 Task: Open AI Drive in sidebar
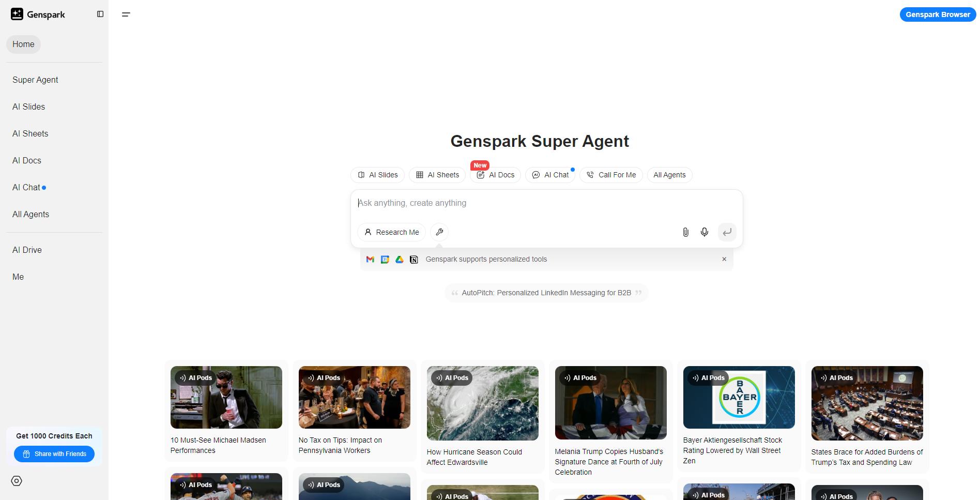(27, 250)
